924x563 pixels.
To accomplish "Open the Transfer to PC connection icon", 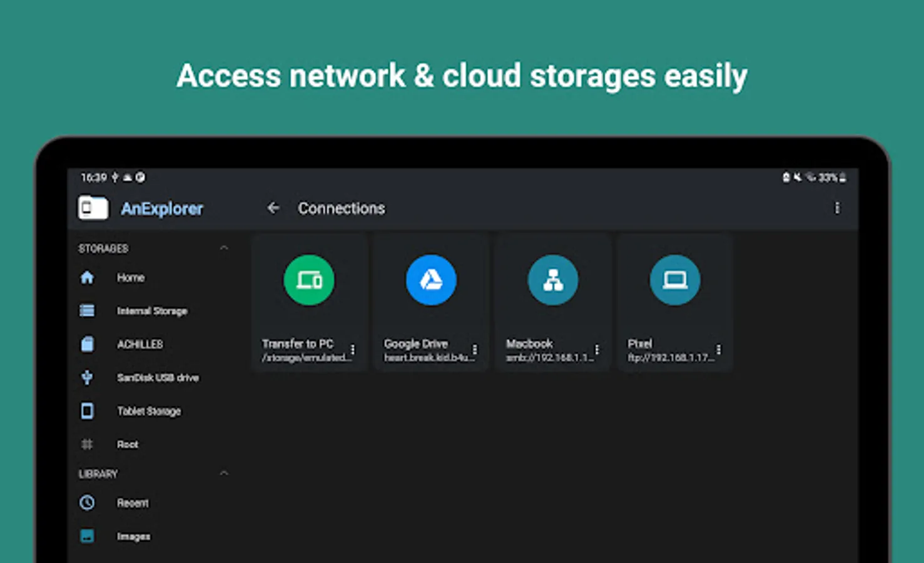I will 308,280.
